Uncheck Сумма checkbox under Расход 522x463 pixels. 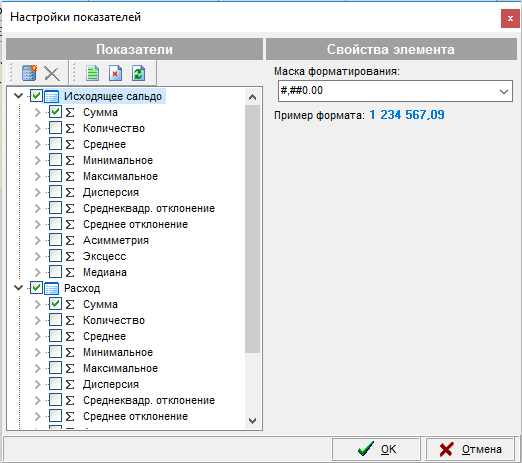coord(55,304)
